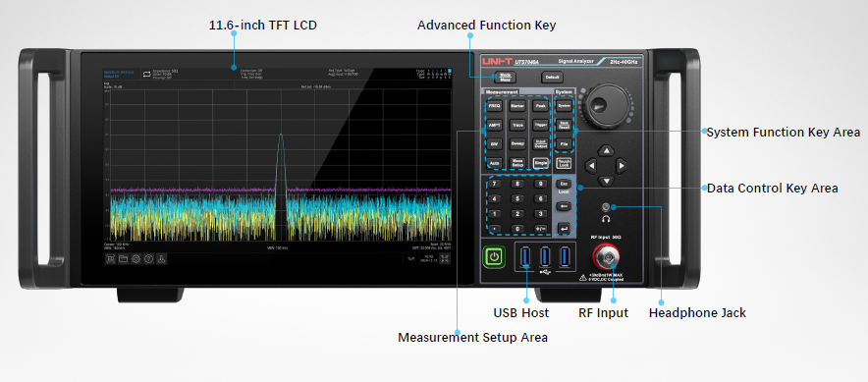The width and height of the screenshot is (868, 382).
Task: Tap the Trace key
Action: 517,125
